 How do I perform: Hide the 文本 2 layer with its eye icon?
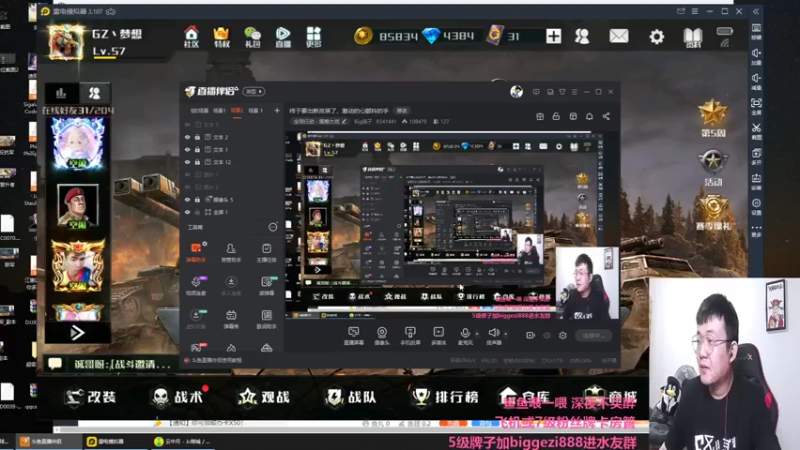pyautogui.click(x=187, y=137)
